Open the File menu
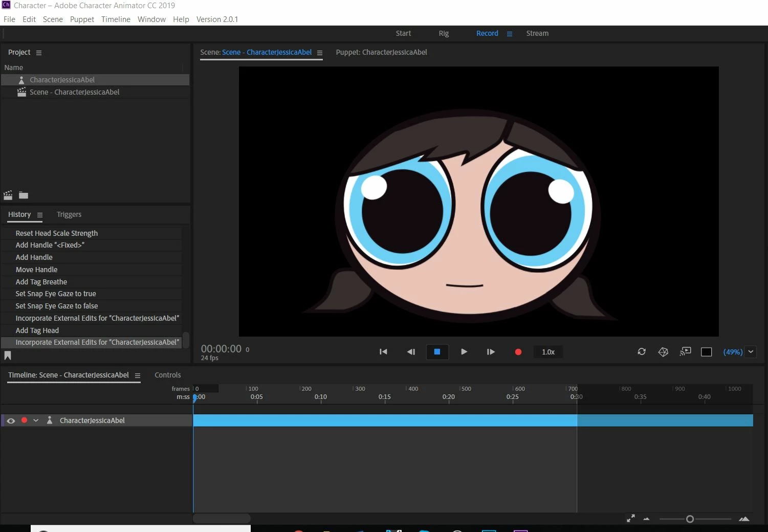768x532 pixels. pos(9,19)
